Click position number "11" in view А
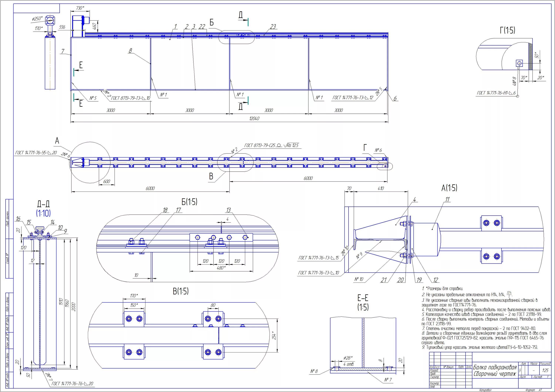The height and width of the screenshot is (392, 555). [448, 199]
